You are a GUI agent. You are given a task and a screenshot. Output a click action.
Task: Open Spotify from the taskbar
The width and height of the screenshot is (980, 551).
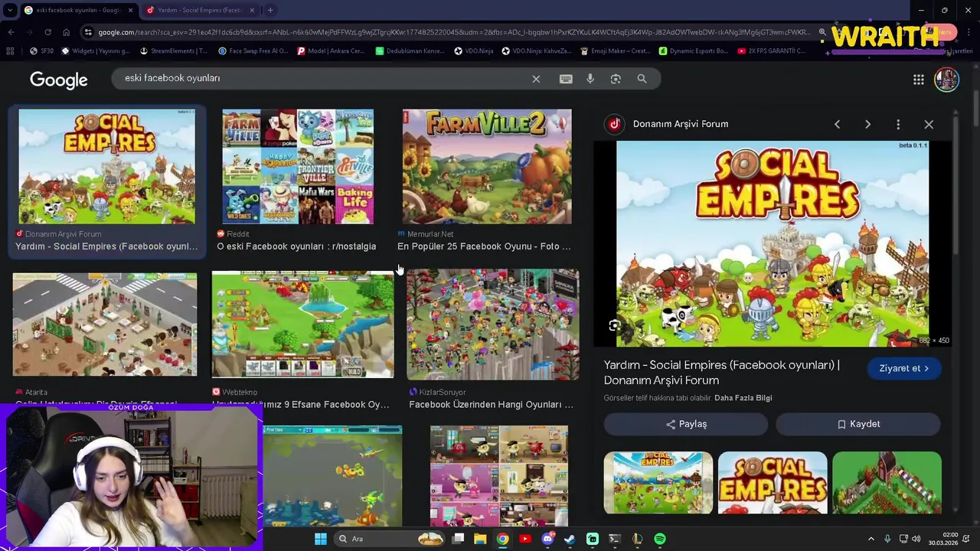coord(660,539)
